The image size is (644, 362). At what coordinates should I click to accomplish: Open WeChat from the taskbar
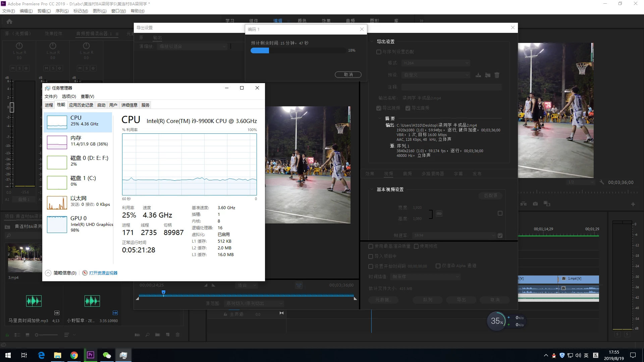point(107,355)
